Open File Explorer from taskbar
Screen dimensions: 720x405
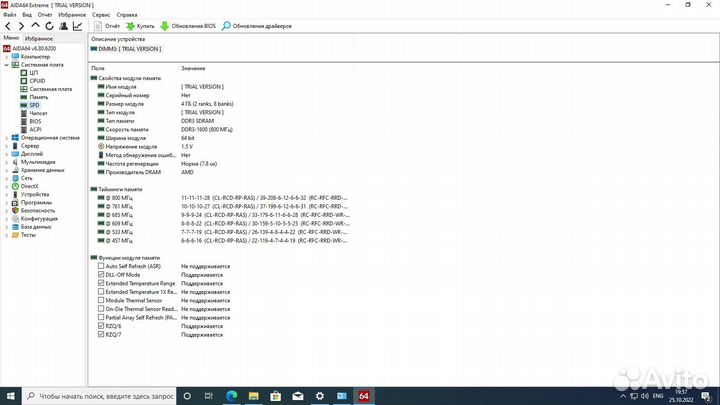[x=253, y=396]
